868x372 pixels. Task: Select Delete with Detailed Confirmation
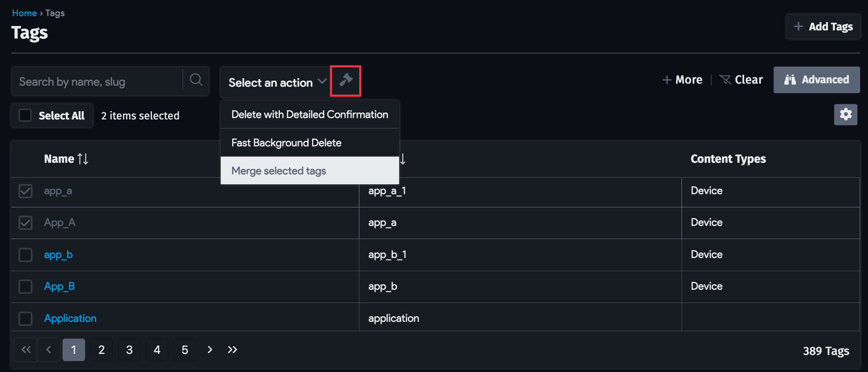pyautogui.click(x=309, y=114)
